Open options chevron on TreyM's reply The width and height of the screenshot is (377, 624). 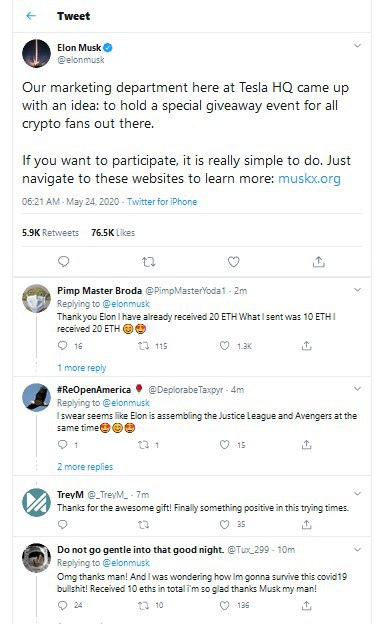[x=357, y=494]
